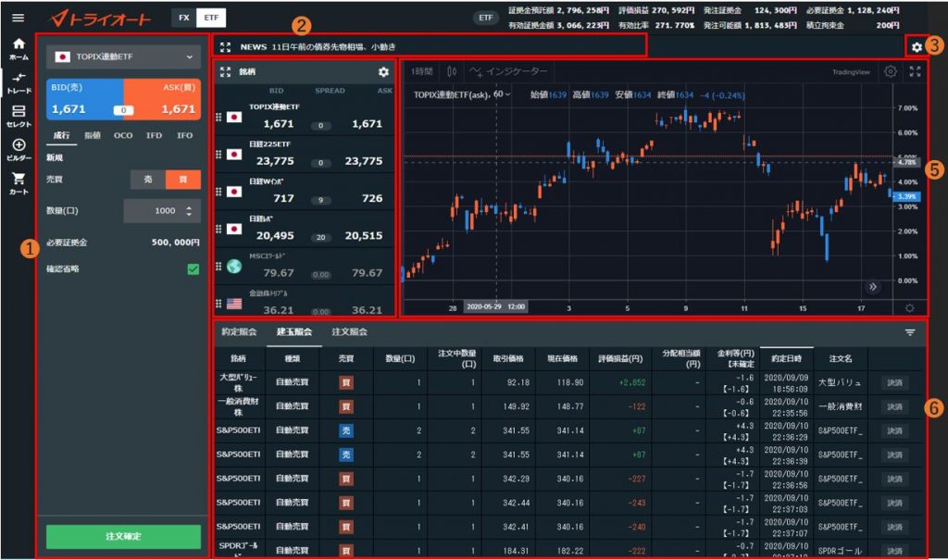Open the Trade sidebar icon
Screen dimensions: 948x560
[x=19, y=83]
